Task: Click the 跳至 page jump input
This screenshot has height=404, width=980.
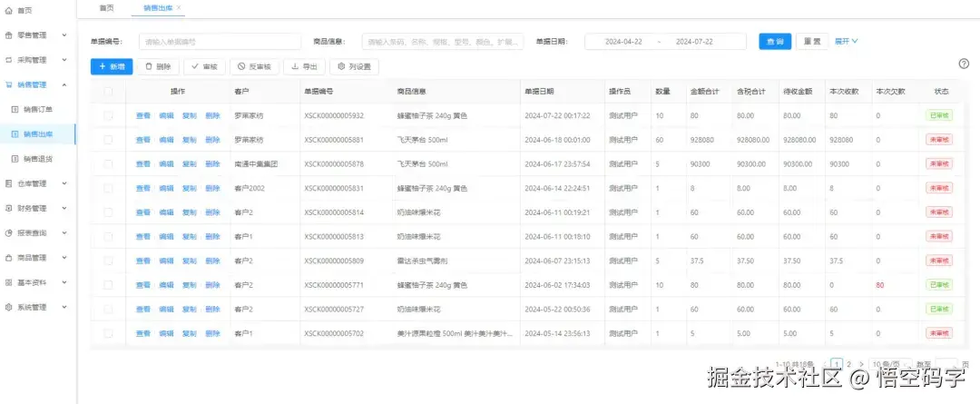Action: pos(946,363)
